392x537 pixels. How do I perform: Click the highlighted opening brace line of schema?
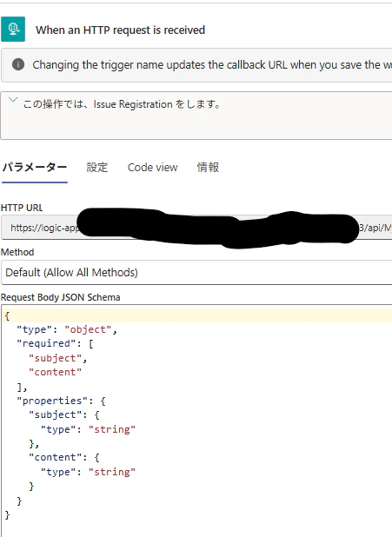click(x=196, y=315)
